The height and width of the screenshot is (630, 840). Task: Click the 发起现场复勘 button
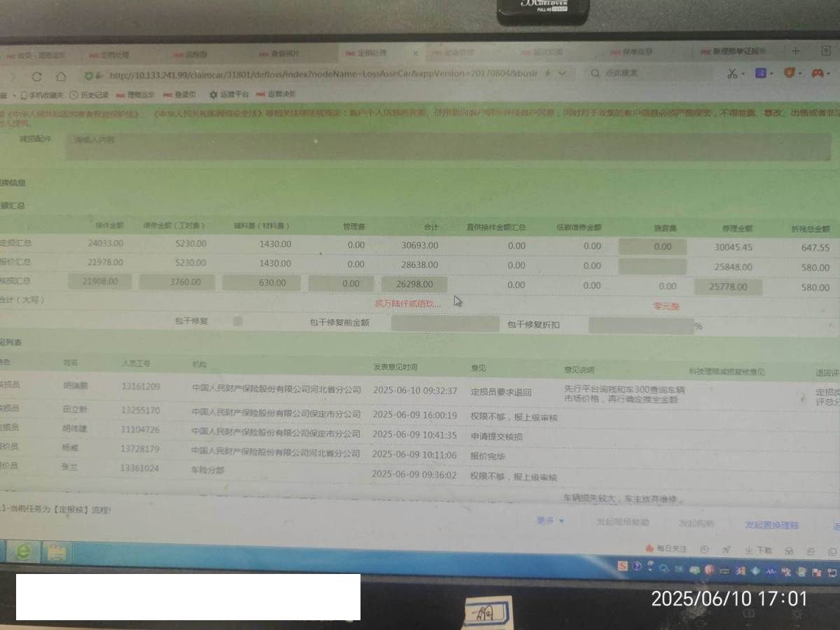tap(622, 522)
